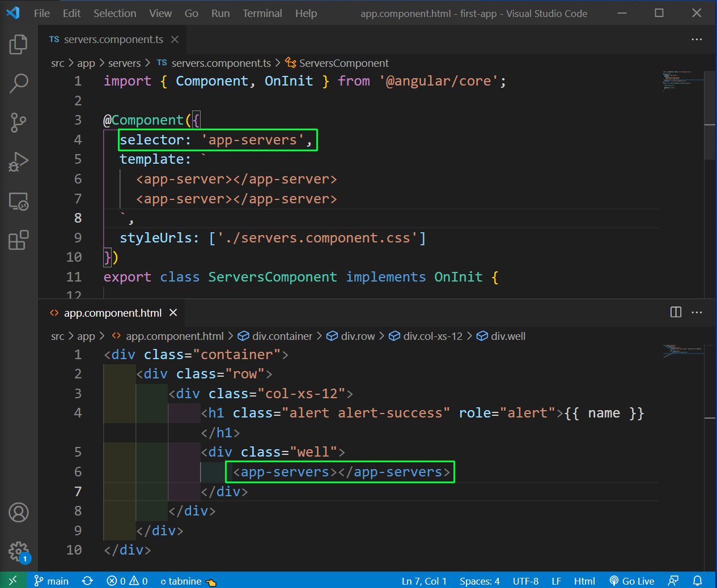Open more actions for upper editor group
Screen dimensions: 717x588
pyautogui.click(x=697, y=39)
